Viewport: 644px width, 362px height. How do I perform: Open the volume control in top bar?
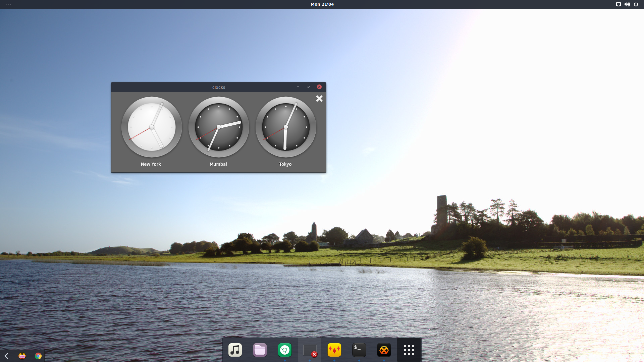pos(627,4)
